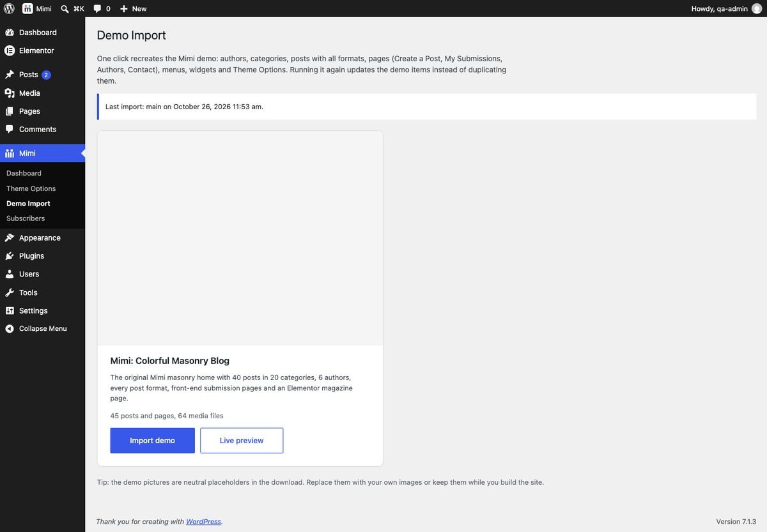The image size is (767, 532).
Task: Click the Version 7.1.3 footer text
Action: coord(736,522)
